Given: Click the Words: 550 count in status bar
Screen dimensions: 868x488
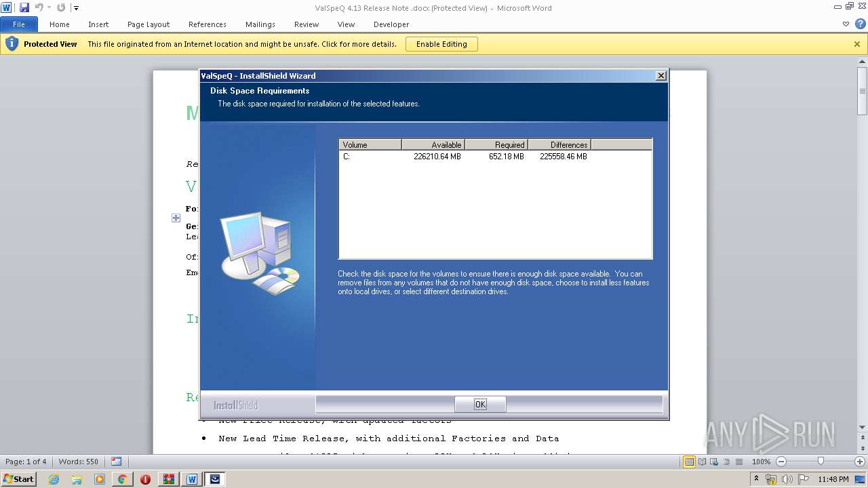Looking at the screenshot, I should click(79, 462).
